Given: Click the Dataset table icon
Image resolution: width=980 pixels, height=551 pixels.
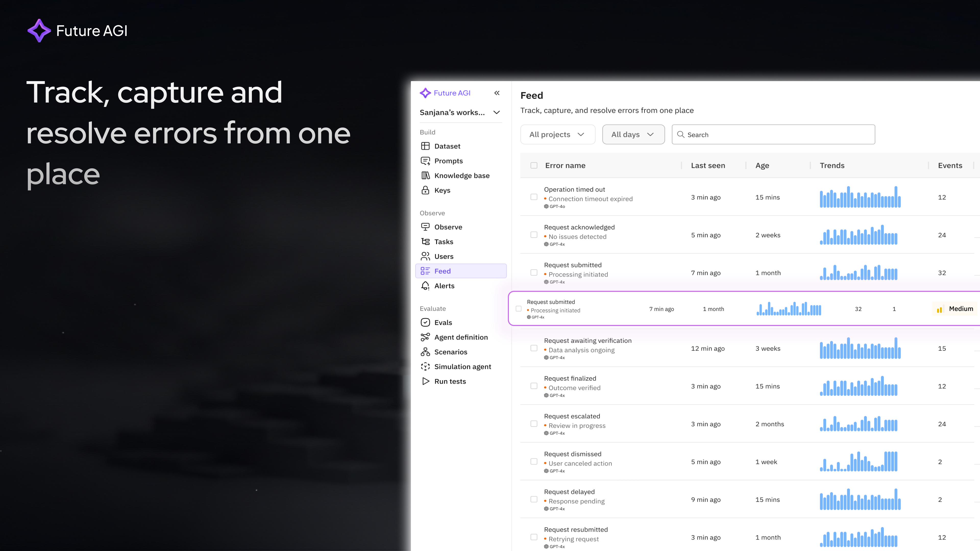Looking at the screenshot, I should coord(425,146).
